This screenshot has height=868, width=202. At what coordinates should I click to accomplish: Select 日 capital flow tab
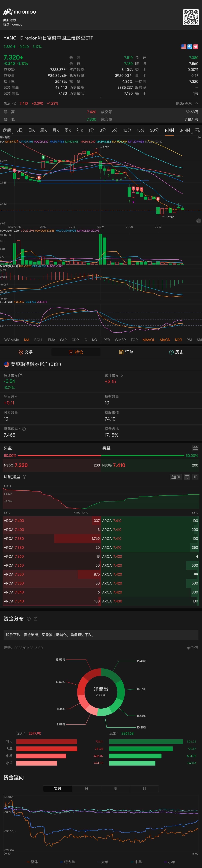pos(86,788)
